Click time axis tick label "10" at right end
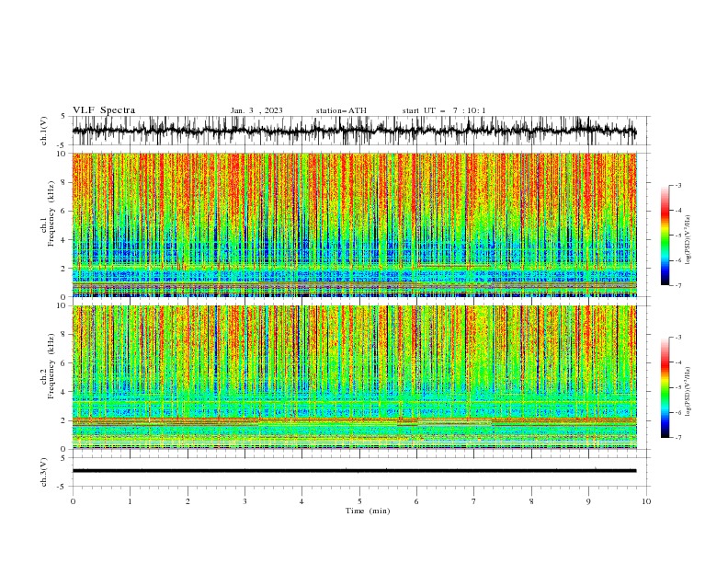The height and width of the screenshot is (563, 728). click(x=646, y=501)
